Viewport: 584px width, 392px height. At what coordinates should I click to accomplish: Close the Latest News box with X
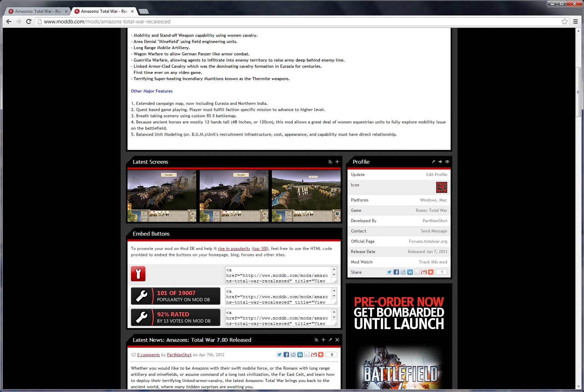[337, 340]
